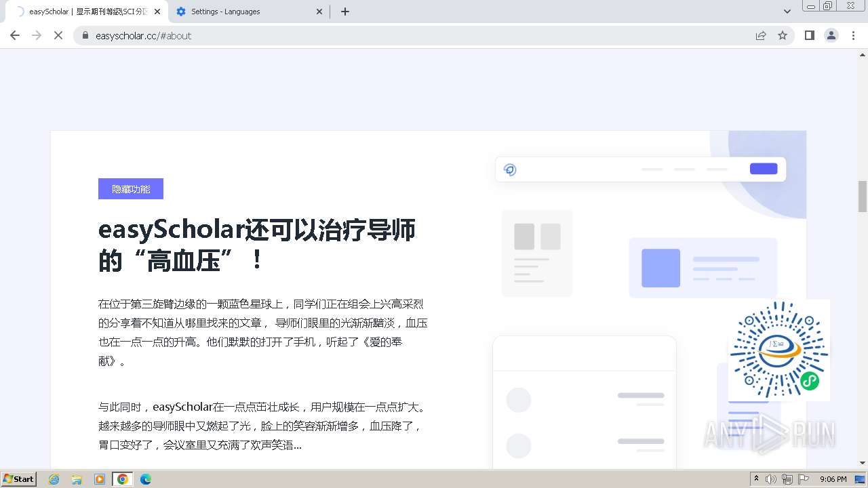868x488 pixels.
Task: Open media player taskbar icon
Action: tap(100, 479)
